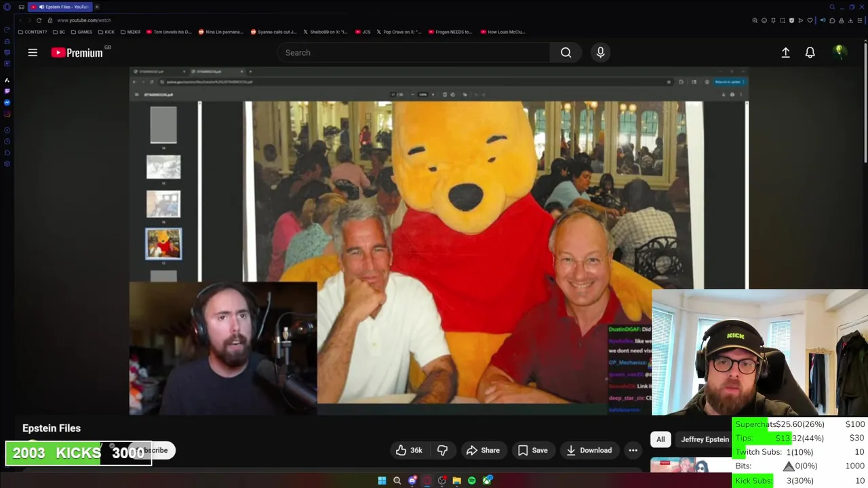
Task: View site info lock icon
Action: (50, 20)
